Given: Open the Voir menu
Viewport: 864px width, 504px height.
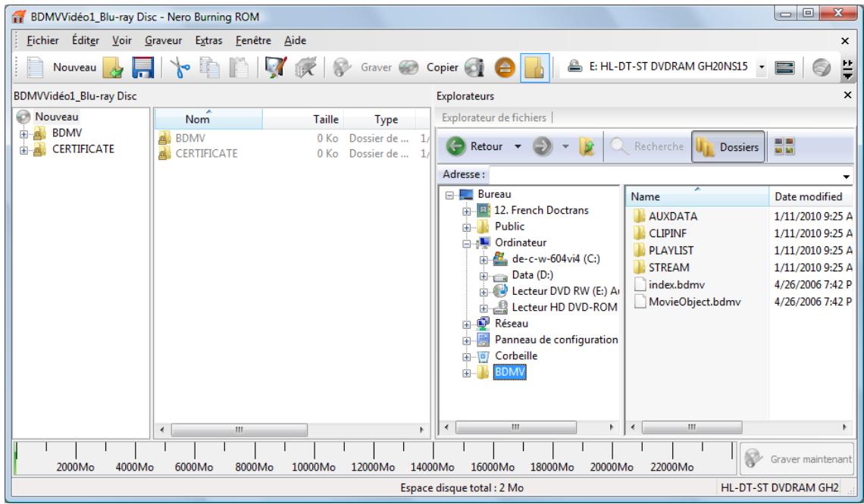Looking at the screenshot, I should (122, 40).
